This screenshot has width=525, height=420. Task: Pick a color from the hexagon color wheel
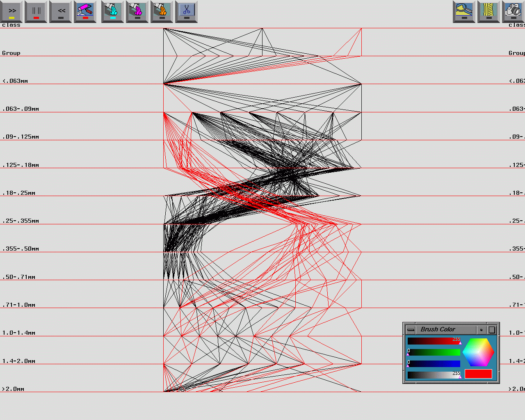478,352
